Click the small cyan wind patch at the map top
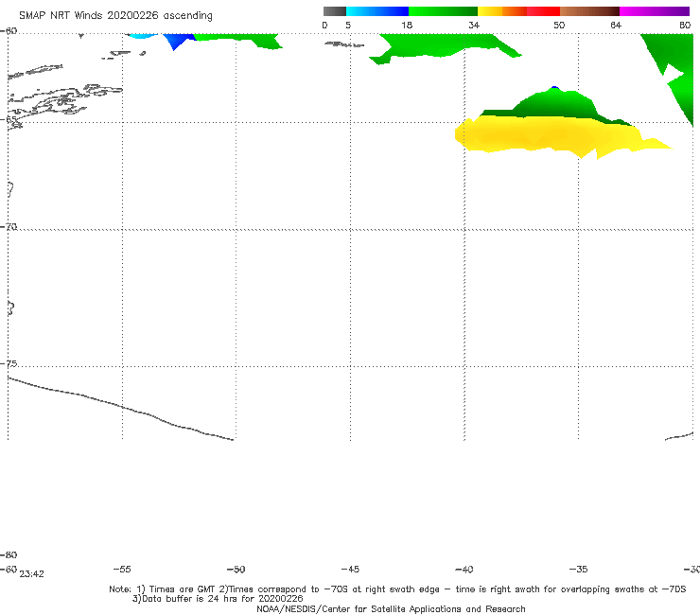700x615 pixels. click(x=142, y=35)
